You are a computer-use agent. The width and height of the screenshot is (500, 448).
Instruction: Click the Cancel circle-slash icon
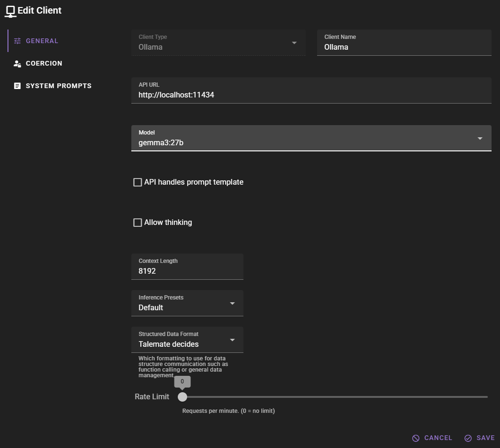(416, 438)
